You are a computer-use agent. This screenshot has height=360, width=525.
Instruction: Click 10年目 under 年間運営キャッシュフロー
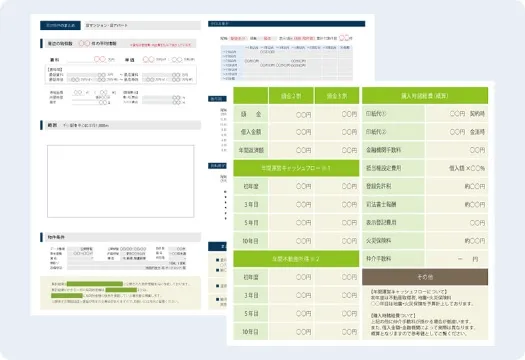point(251,241)
